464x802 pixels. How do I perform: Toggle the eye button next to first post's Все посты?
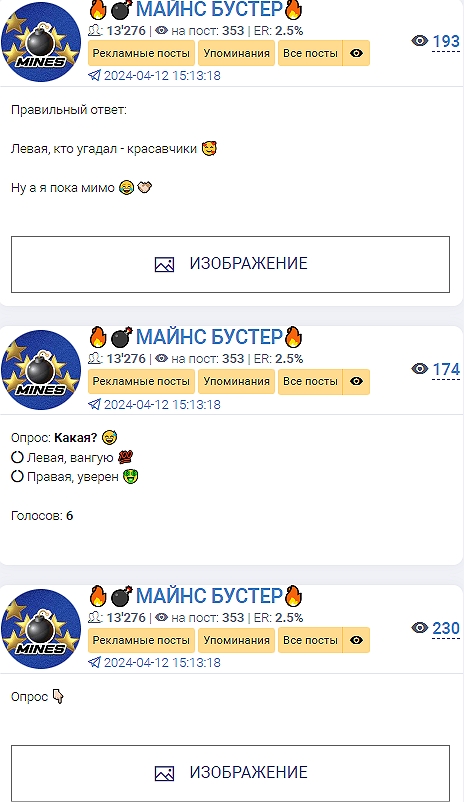(x=356, y=53)
